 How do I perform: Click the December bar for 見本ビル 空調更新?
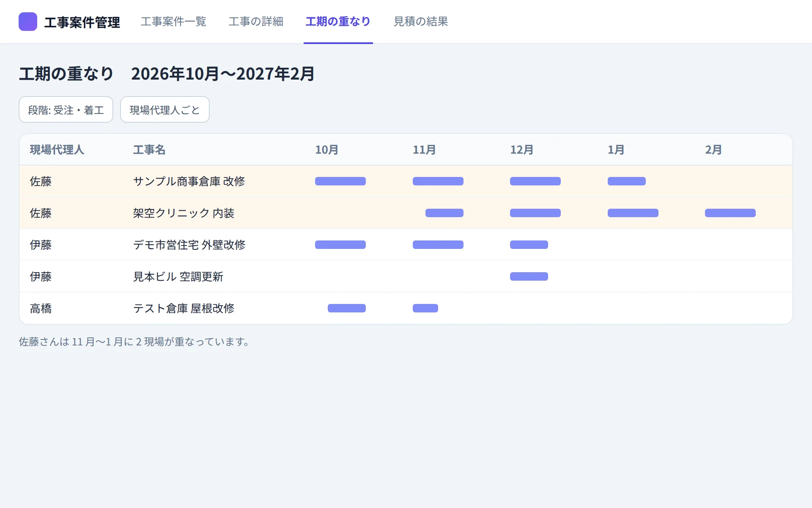tap(529, 276)
